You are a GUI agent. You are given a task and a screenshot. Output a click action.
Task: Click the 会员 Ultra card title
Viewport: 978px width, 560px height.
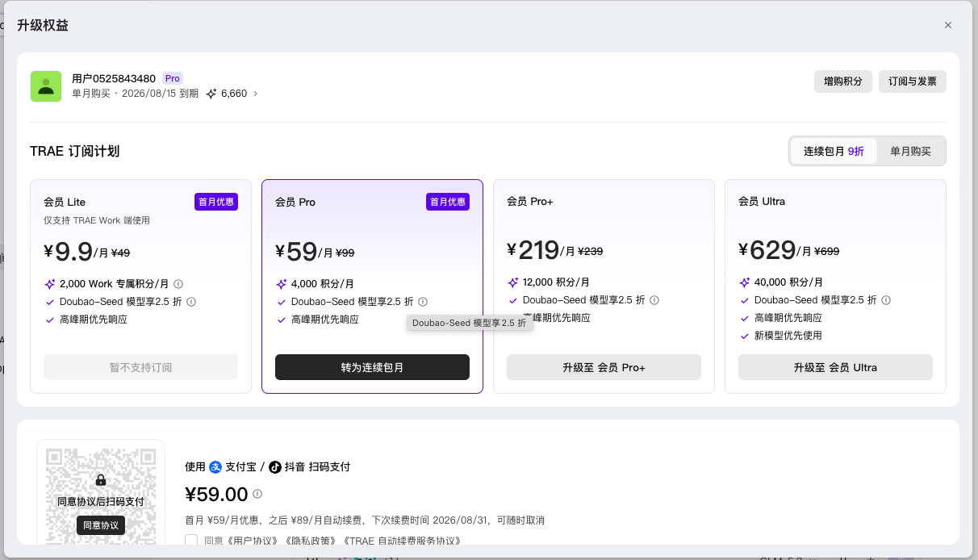[762, 201]
